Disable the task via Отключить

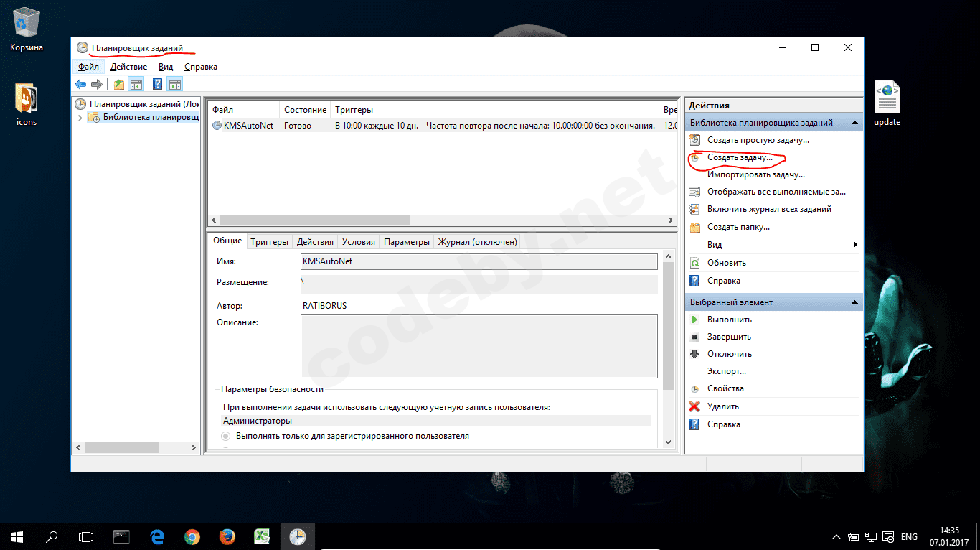tap(729, 354)
